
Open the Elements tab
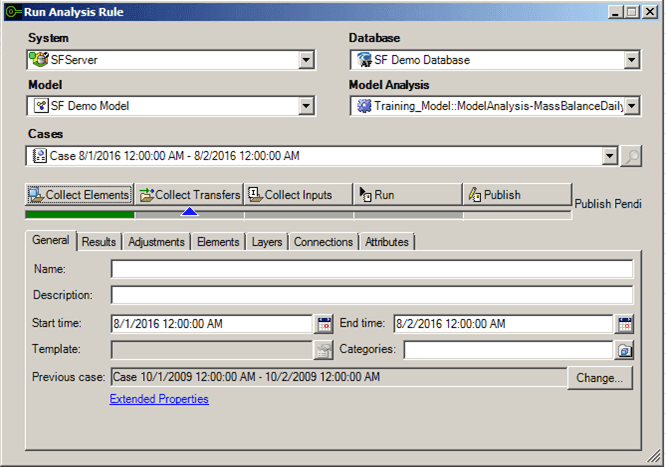(x=218, y=242)
